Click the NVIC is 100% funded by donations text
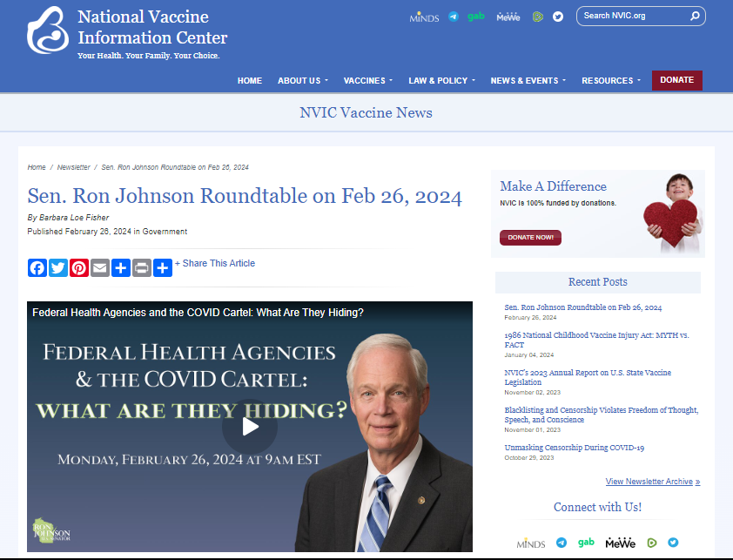 point(558,203)
